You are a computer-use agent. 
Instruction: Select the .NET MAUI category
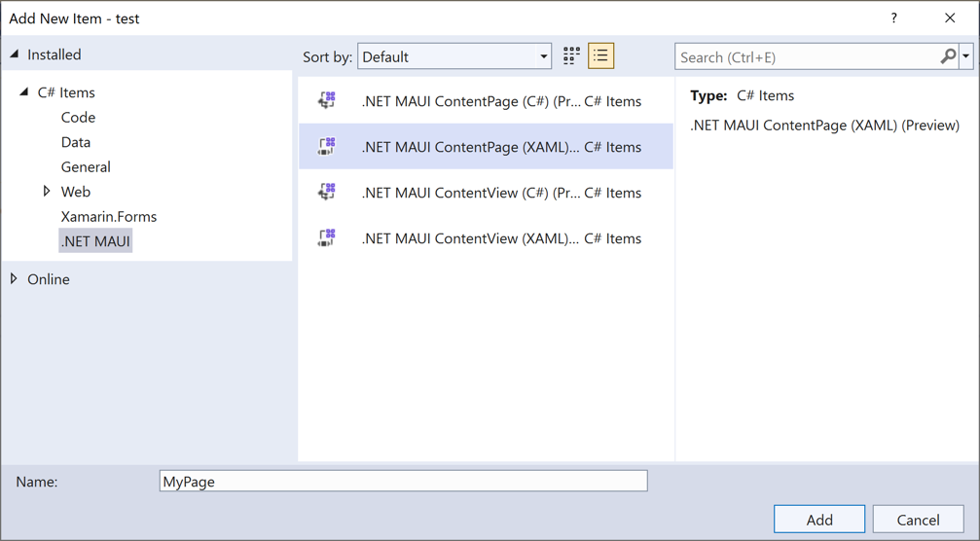pyautogui.click(x=95, y=241)
